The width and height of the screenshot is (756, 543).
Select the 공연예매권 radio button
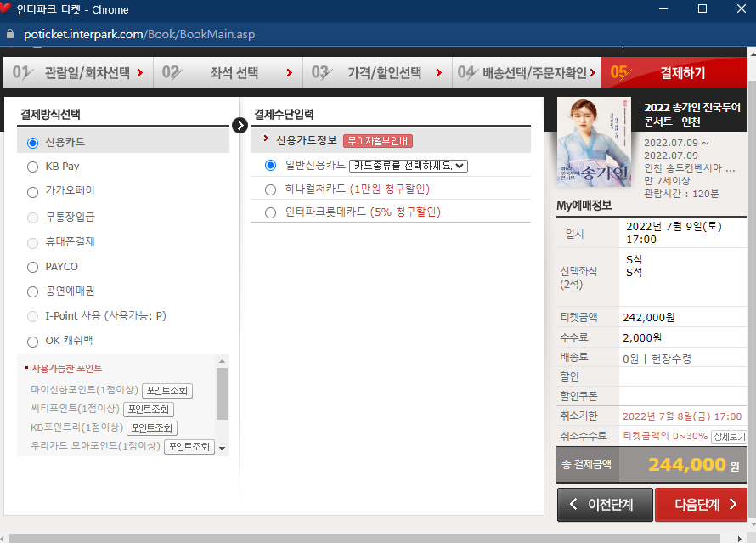click(x=33, y=291)
